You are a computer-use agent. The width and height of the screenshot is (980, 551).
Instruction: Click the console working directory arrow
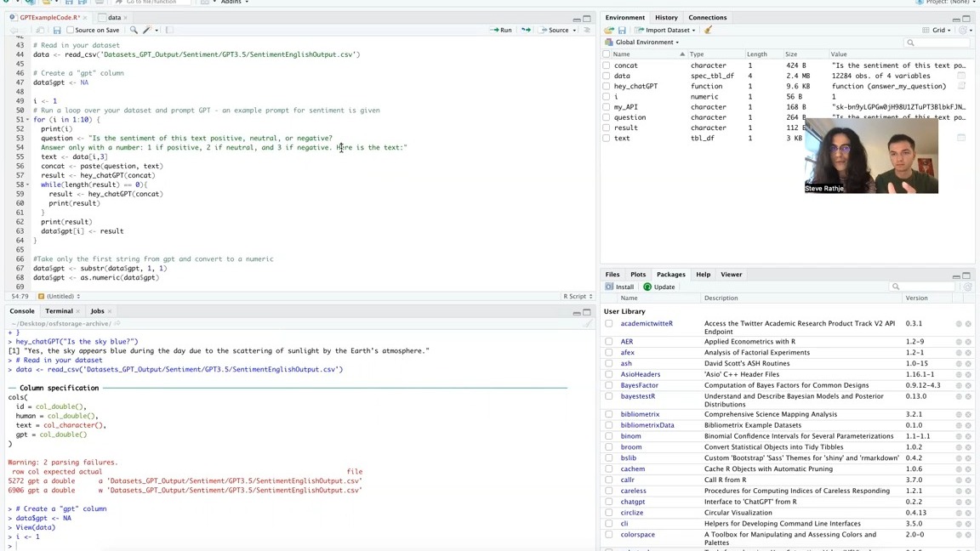(x=117, y=324)
